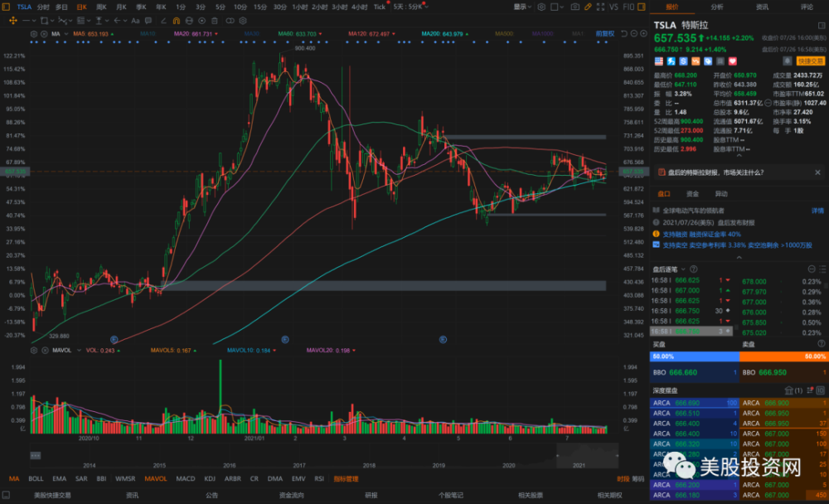Add TSLA to favorites with heart icon
This screenshot has height=504, width=829.
[732, 61]
